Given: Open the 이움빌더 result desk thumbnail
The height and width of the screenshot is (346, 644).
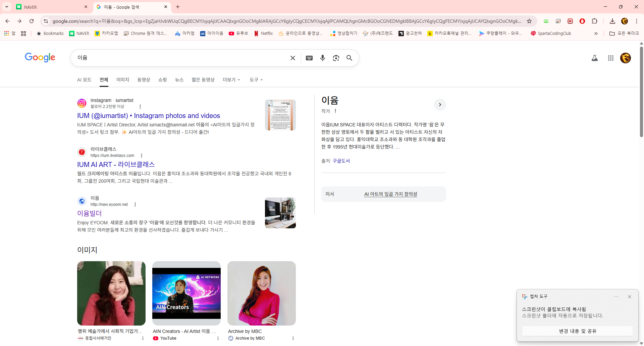Looking at the screenshot, I should 280,213.
